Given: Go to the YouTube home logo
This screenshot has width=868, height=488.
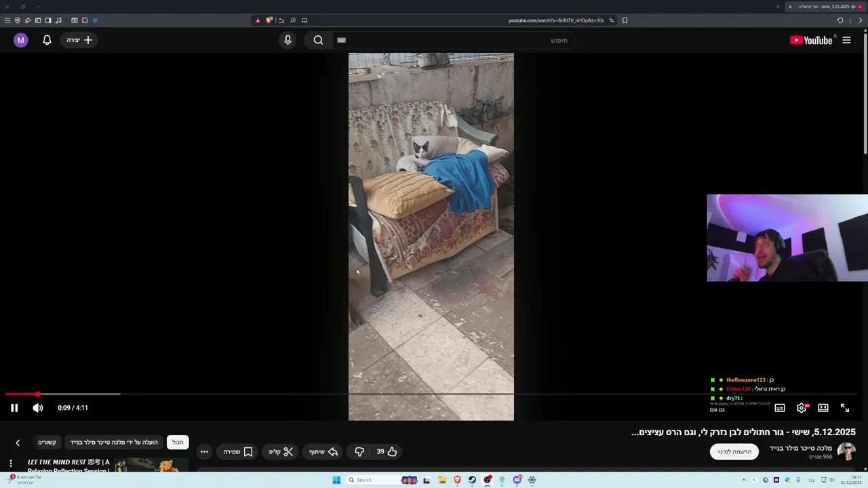Looking at the screenshot, I should click(x=811, y=40).
